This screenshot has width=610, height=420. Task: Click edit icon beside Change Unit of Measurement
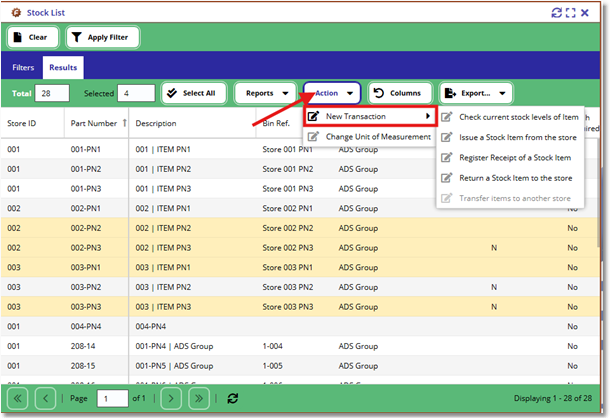pos(314,136)
